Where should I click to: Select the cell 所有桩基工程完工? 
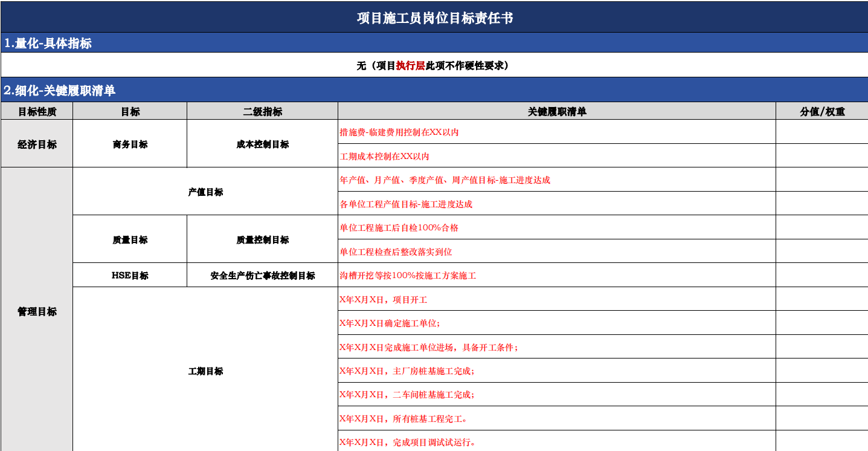[x=557, y=418]
